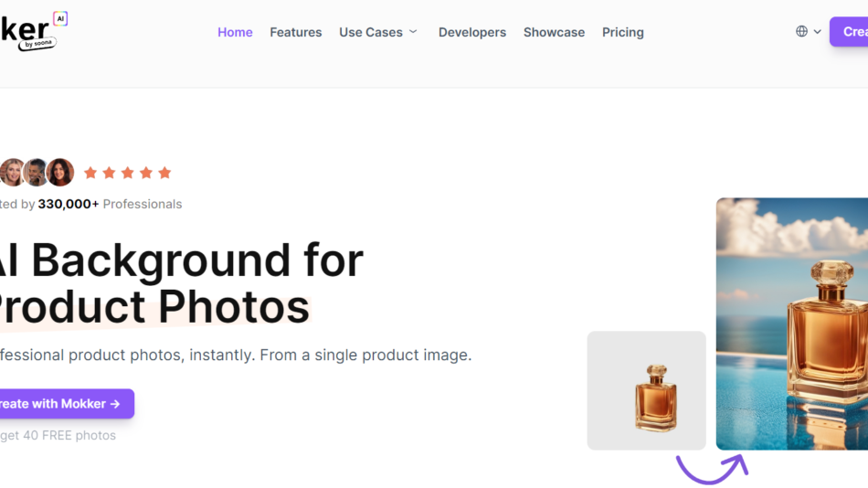868x488 pixels.
Task: Click the first blonde-haired user avatar
Action: pyautogui.click(x=12, y=172)
